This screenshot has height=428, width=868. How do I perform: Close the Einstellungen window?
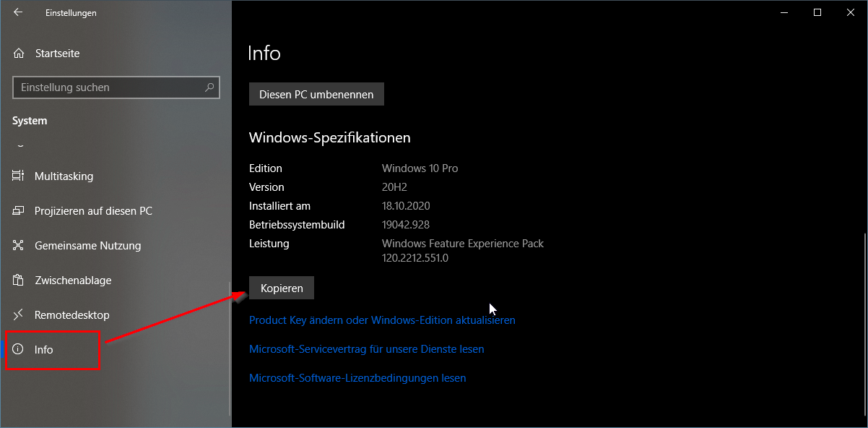click(x=851, y=12)
